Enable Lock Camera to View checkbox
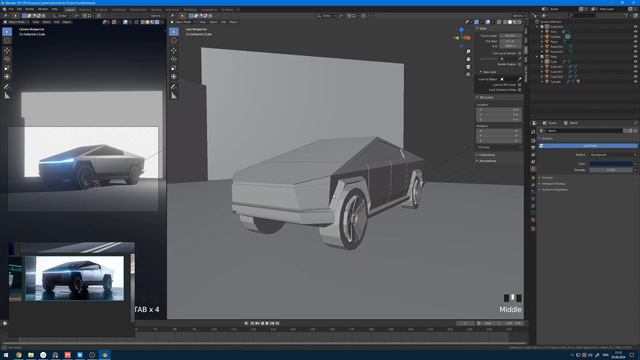Image resolution: width=640 pixels, height=360 pixels. tap(519, 90)
